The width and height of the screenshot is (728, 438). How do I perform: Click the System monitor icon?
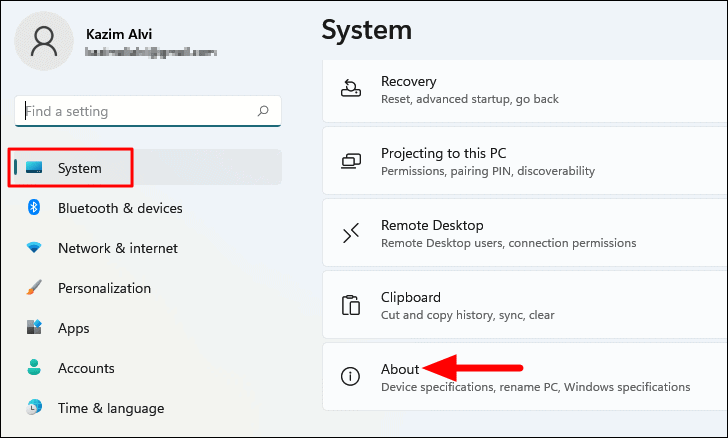34,167
